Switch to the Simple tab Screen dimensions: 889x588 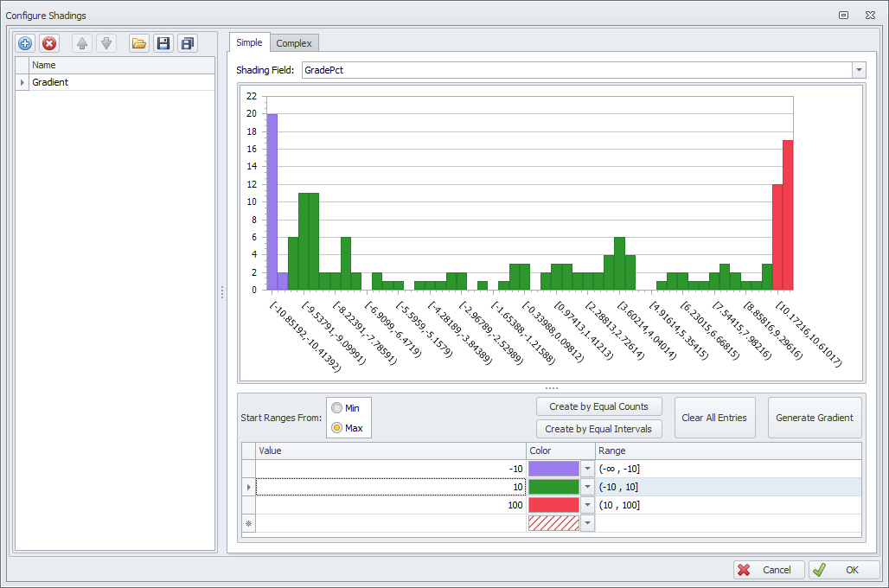click(249, 42)
